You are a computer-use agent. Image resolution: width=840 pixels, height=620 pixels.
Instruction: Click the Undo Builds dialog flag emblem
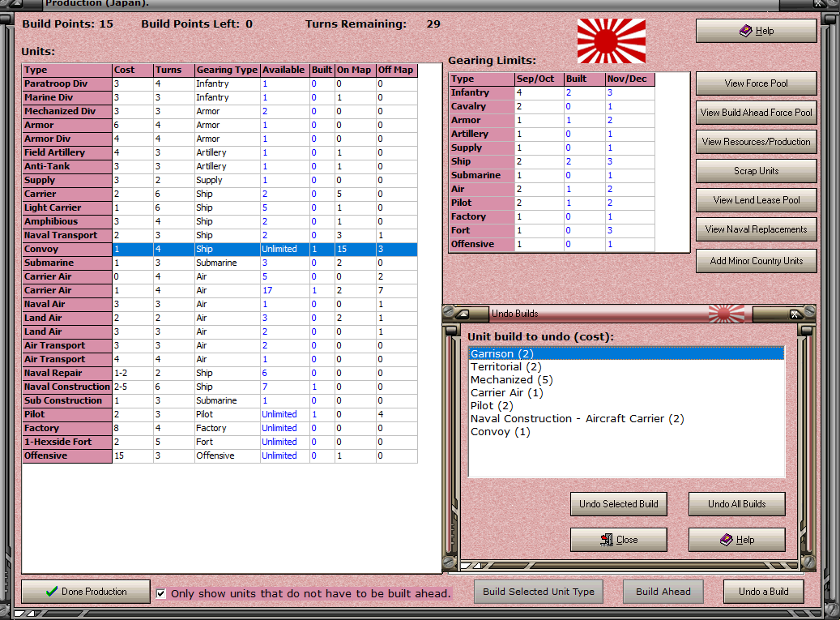click(726, 314)
